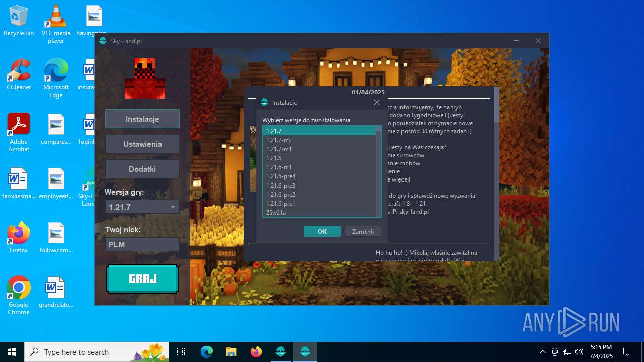This screenshot has height=362, width=644.
Task: Select the compares... image file
Action: [56, 129]
